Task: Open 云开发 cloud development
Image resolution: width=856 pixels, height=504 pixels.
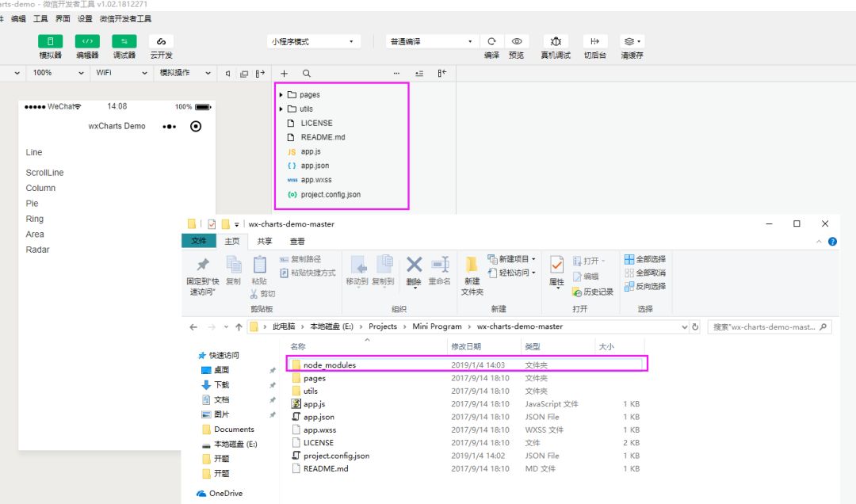Action: [x=161, y=41]
